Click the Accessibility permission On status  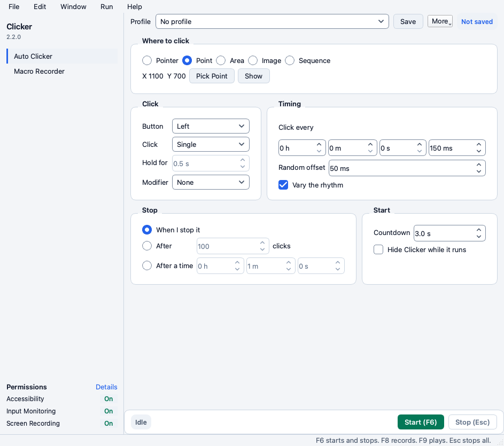tap(108, 399)
